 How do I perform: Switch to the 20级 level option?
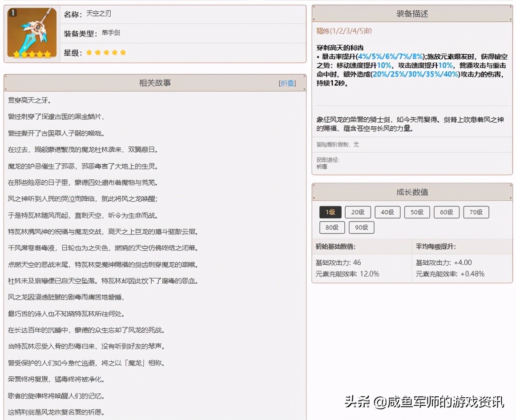358,212
